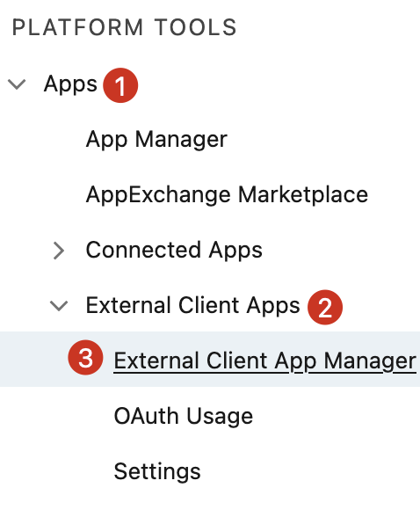View OAuth Usage for external apps
420x517 pixels.
tap(184, 416)
